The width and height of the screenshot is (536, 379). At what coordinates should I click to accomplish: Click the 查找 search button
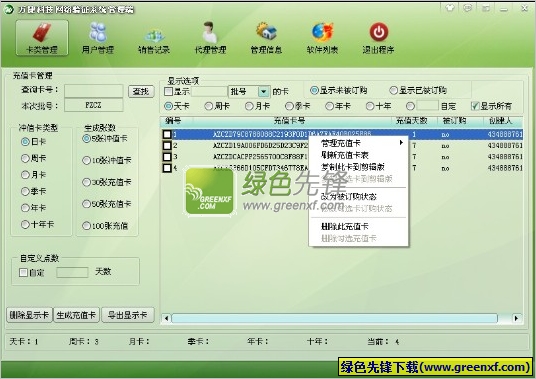[141, 91]
